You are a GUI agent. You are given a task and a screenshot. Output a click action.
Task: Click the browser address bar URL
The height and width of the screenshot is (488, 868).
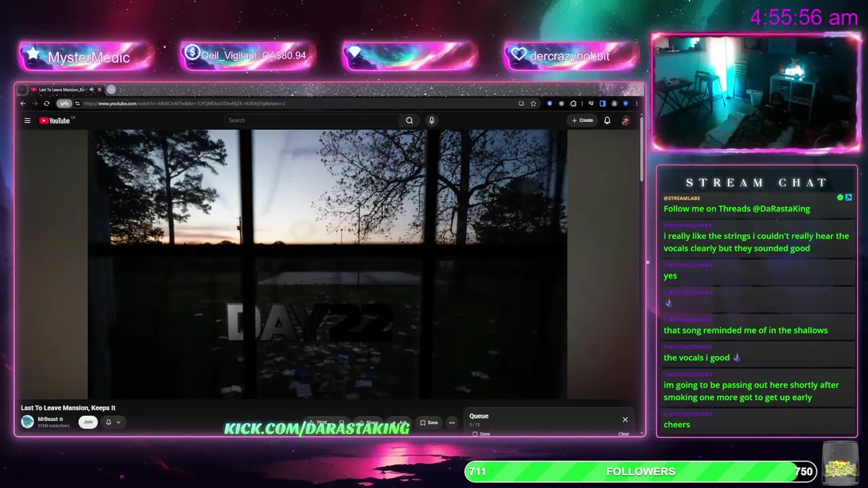184,104
